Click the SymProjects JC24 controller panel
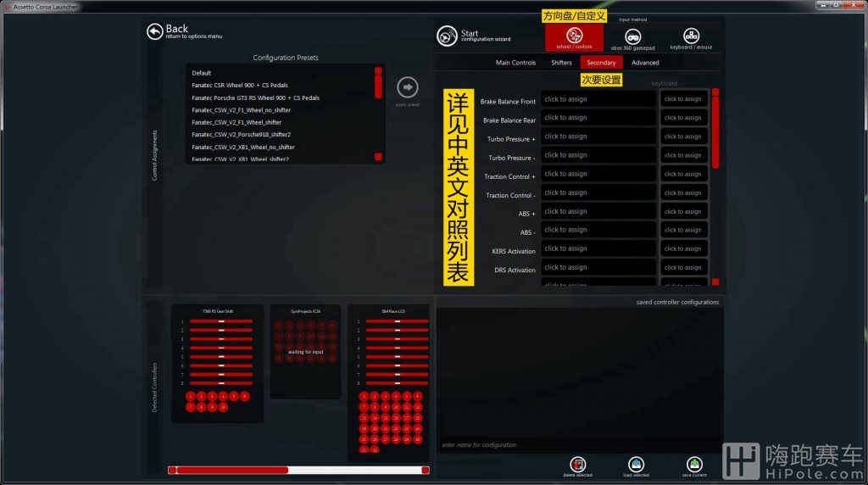Screen dimensions: 868x485 pyautogui.click(x=305, y=352)
